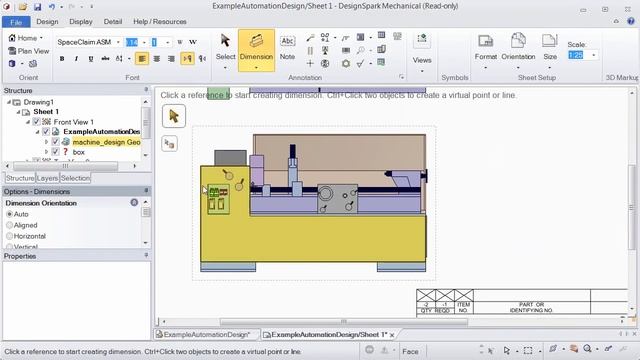This screenshot has height=360, width=640.
Task: Align text left
Action: click(x=142, y=59)
